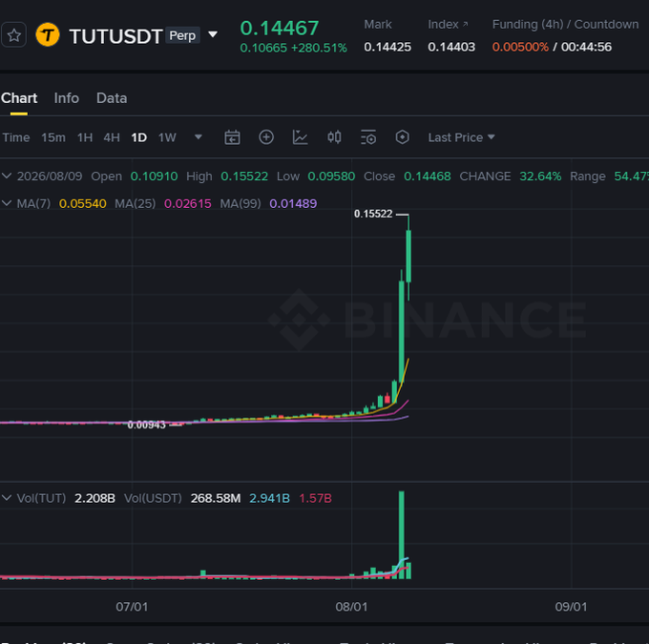Collapse the OHLC data row chevron
The height and width of the screenshot is (644, 649).
(x=7, y=176)
